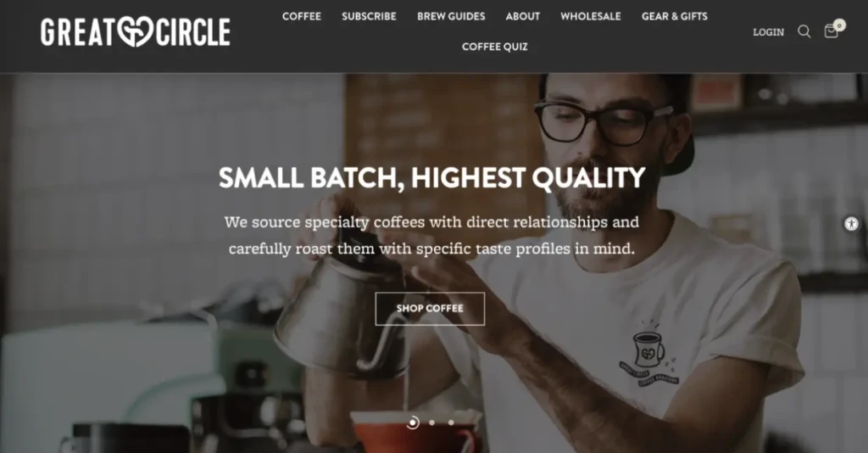Open the About menu
Image resolution: width=868 pixels, height=453 pixels.
[x=522, y=17]
